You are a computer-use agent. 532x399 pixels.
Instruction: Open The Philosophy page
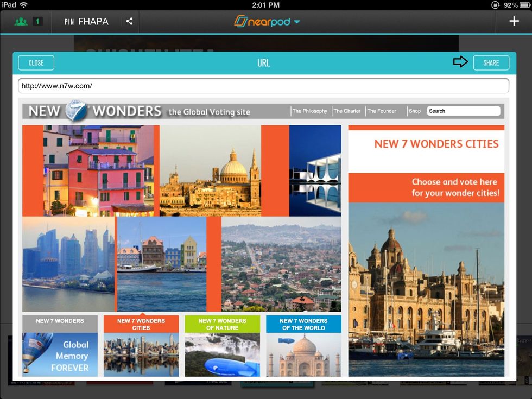[310, 111]
